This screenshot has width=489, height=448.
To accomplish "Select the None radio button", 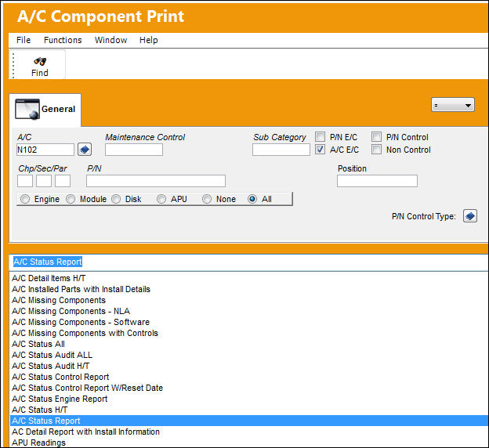I will coord(207,199).
